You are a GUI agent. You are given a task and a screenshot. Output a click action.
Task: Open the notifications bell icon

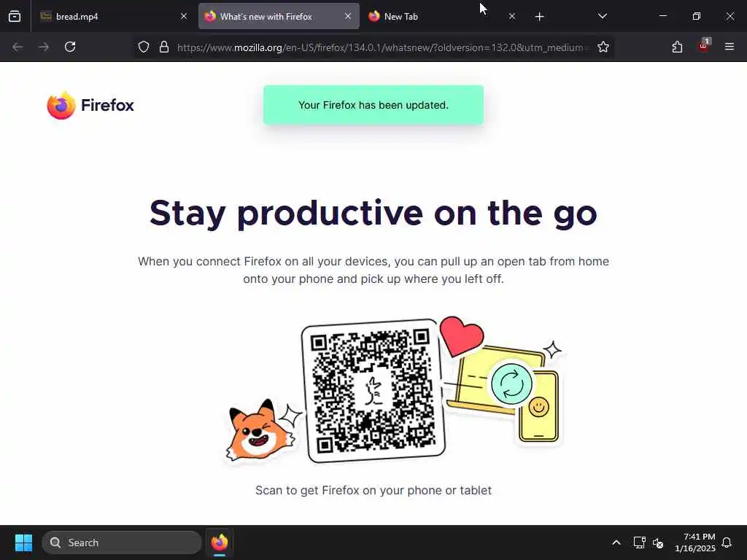727,542
